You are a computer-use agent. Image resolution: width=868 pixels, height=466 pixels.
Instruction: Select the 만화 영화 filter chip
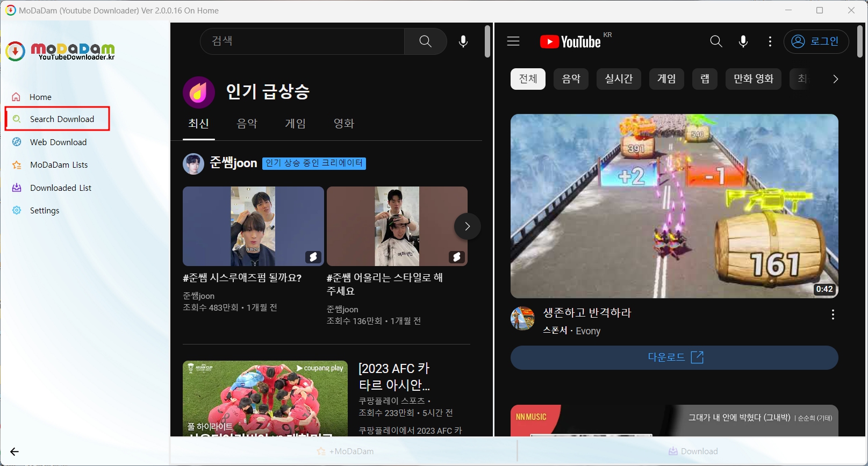[x=753, y=79]
